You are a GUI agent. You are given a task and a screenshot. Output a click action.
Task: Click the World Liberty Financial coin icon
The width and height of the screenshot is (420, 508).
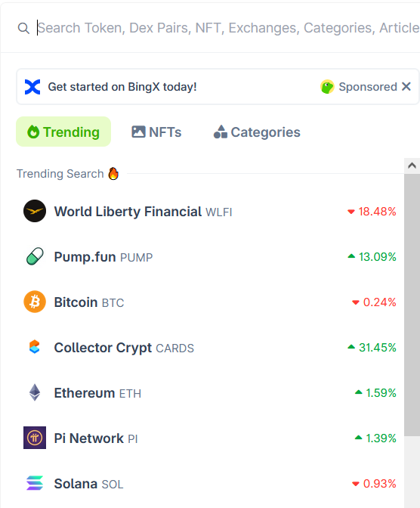[x=35, y=211]
